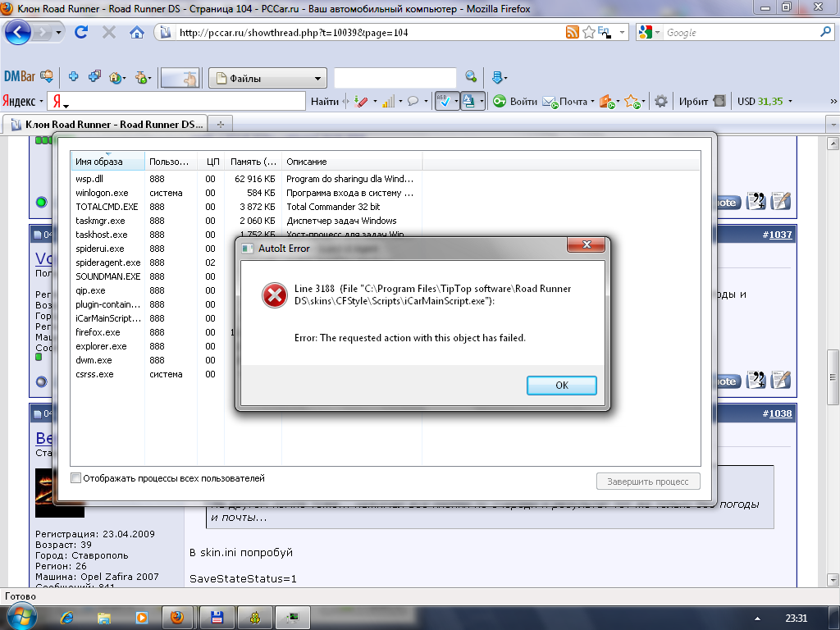Toggle the Yandex page translation button

[468, 101]
